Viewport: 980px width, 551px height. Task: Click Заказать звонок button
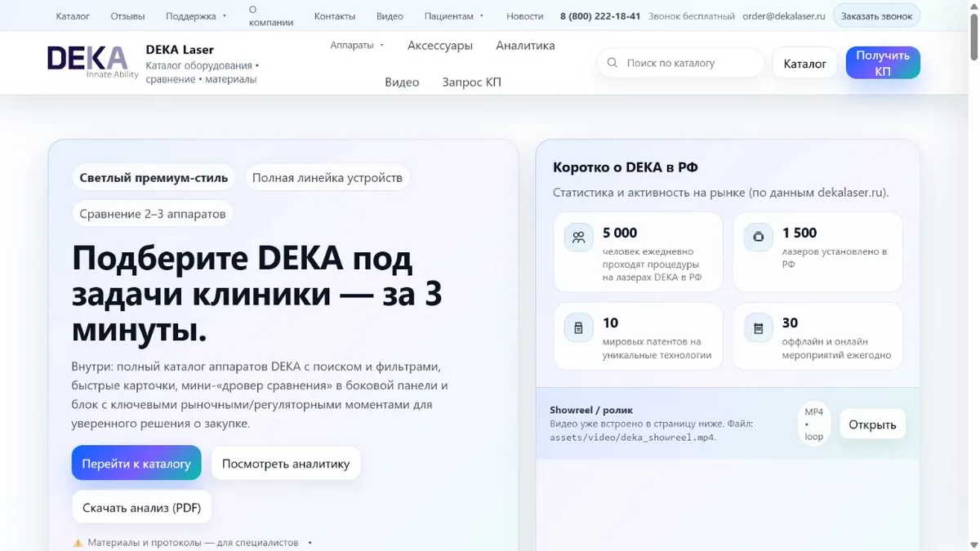click(877, 16)
